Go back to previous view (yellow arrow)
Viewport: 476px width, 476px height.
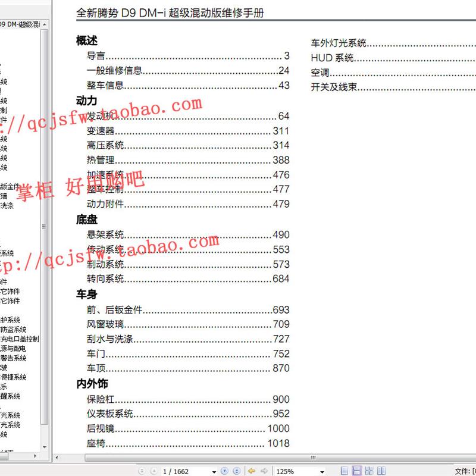tap(252, 471)
